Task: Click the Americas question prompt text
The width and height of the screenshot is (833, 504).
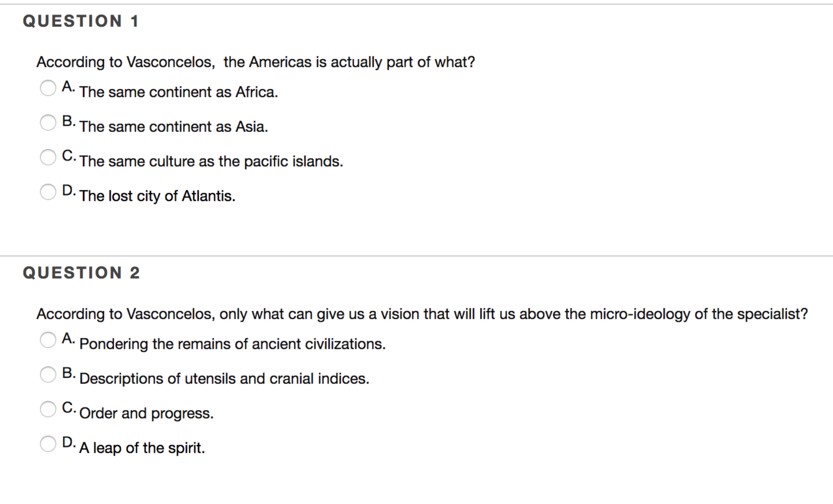Action: pyautogui.click(x=256, y=62)
